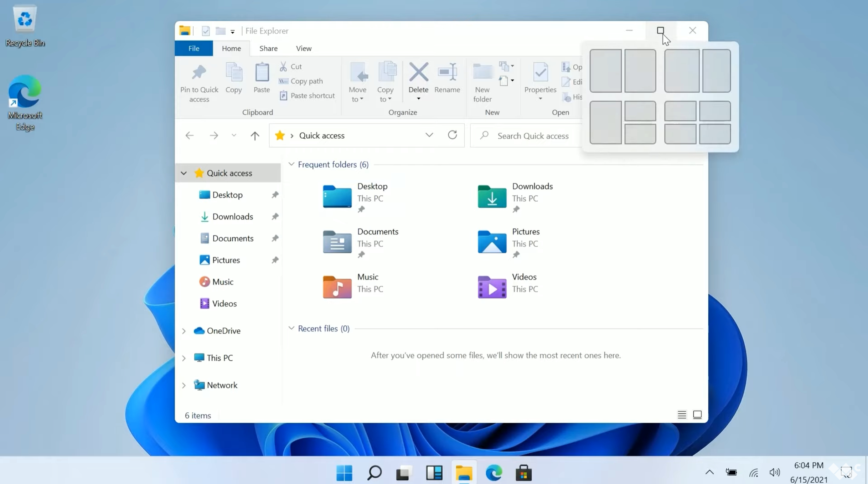Open Widgets from taskbar

tap(434, 473)
